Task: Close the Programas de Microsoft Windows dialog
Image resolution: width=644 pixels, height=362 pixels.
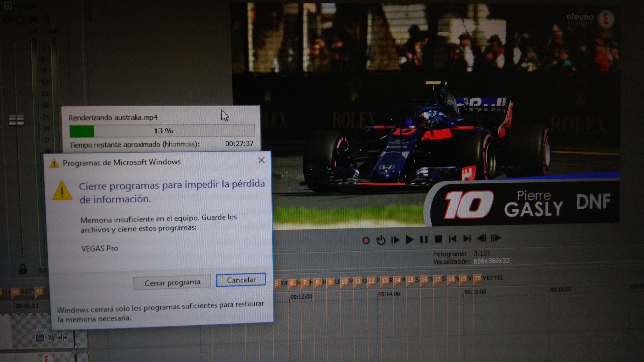Action: pyautogui.click(x=261, y=160)
